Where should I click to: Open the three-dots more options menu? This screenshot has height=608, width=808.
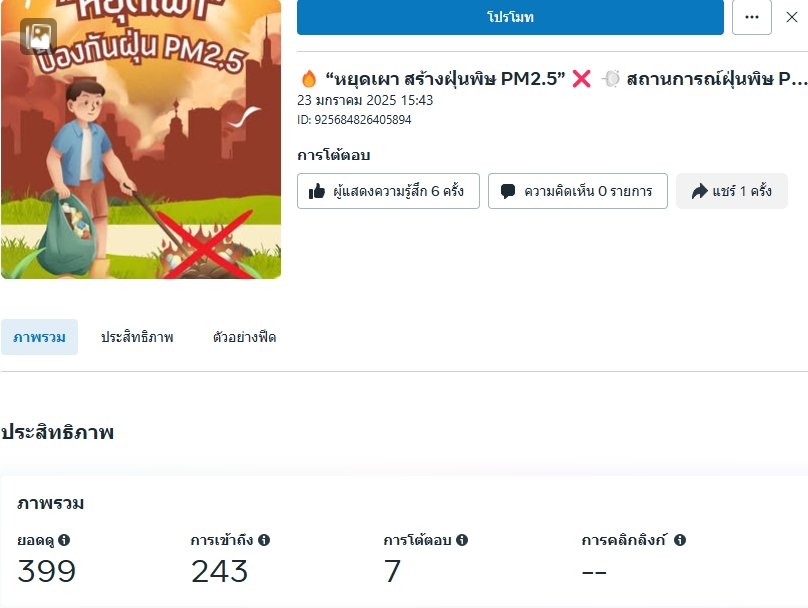point(752,17)
